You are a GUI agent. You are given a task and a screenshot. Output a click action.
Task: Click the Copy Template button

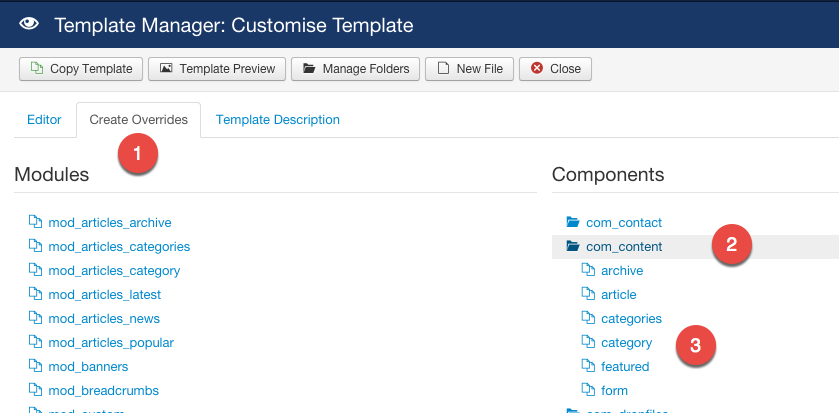click(81, 69)
